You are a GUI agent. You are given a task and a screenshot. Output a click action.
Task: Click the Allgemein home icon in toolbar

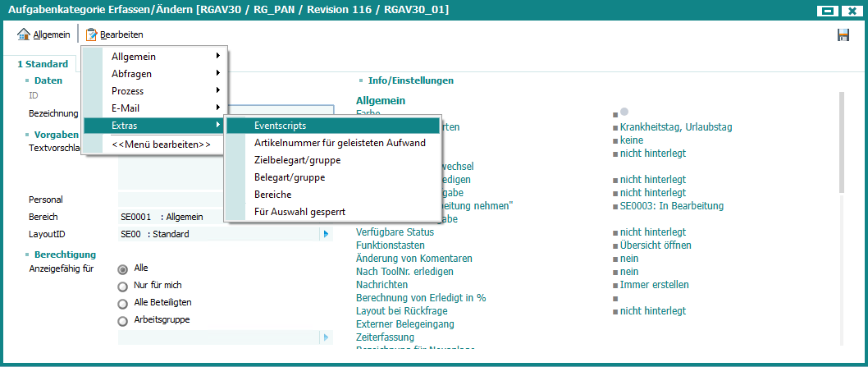click(x=24, y=34)
